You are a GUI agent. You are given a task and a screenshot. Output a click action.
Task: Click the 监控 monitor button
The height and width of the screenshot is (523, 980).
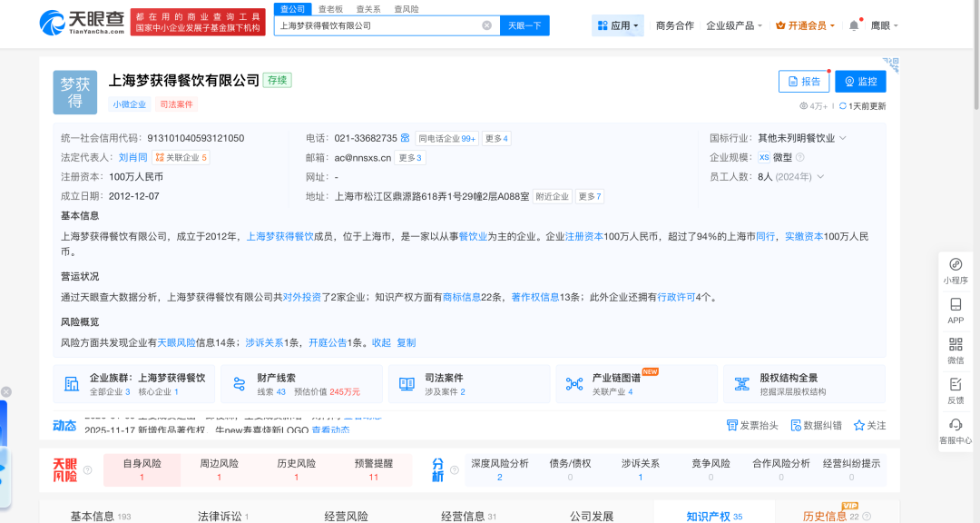860,81
